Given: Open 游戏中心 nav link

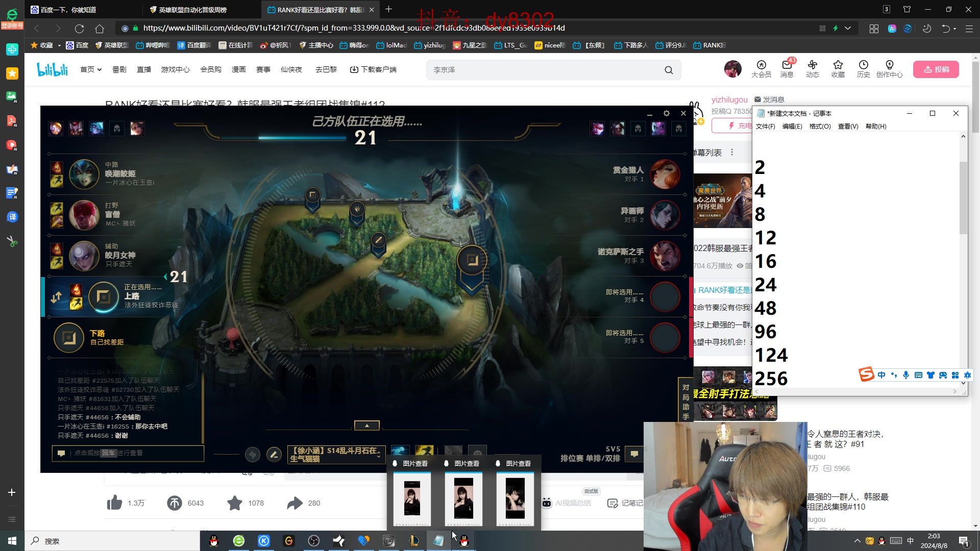Looking at the screenshot, I should pyautogui.click(x=175, y=69).
